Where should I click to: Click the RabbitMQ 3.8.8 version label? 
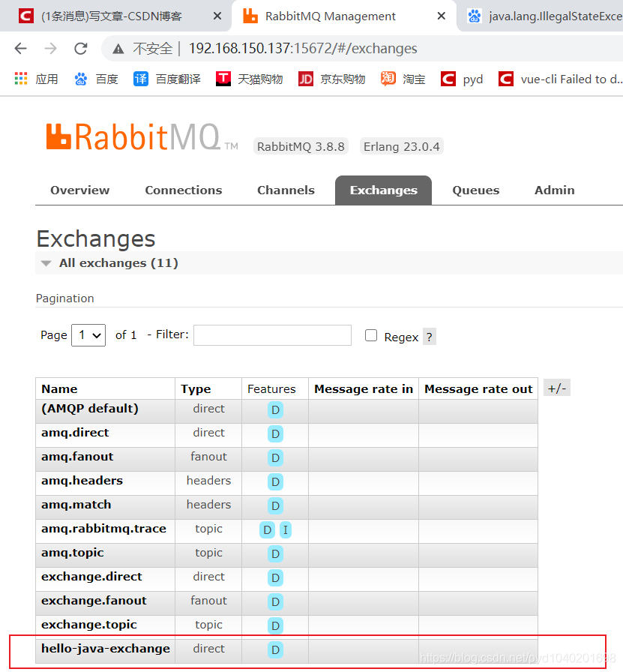tap(301, 146)
